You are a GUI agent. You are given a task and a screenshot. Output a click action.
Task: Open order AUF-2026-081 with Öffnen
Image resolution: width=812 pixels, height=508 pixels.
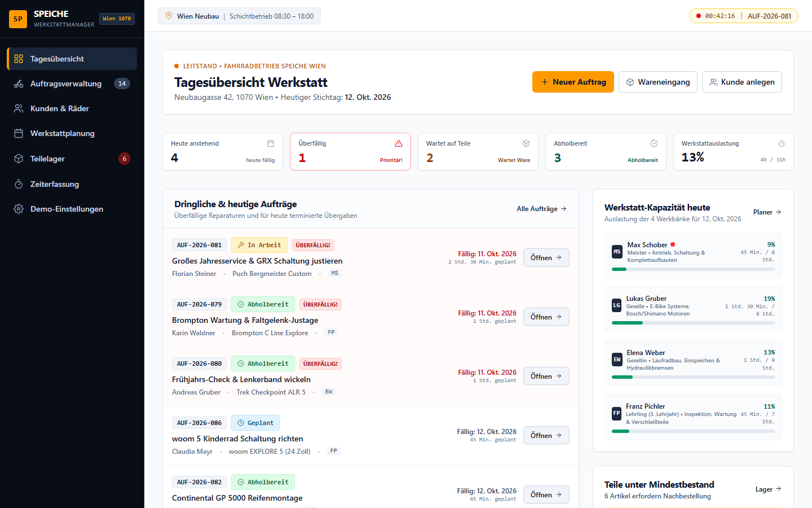pos(546,257)
